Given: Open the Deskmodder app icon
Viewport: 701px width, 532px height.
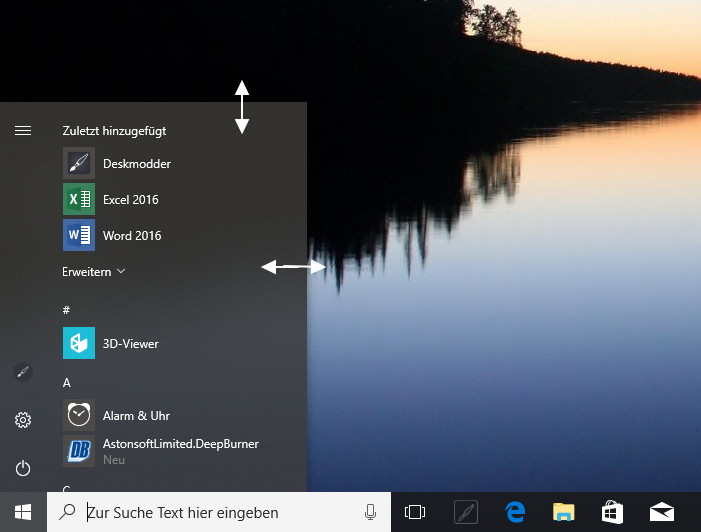Looking at the screenshot, I should point(79,164).
